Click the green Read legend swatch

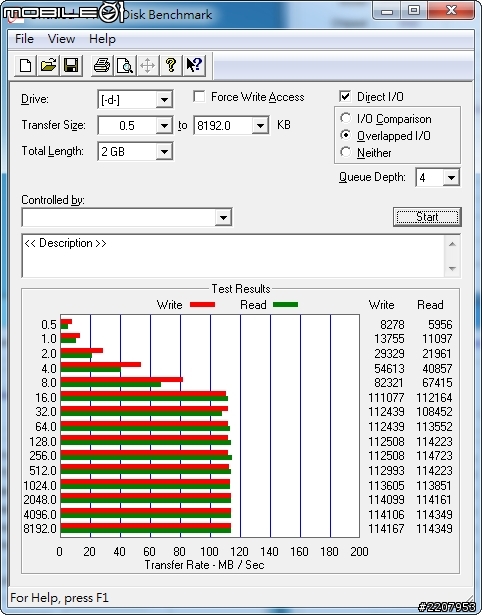point(286,305)
